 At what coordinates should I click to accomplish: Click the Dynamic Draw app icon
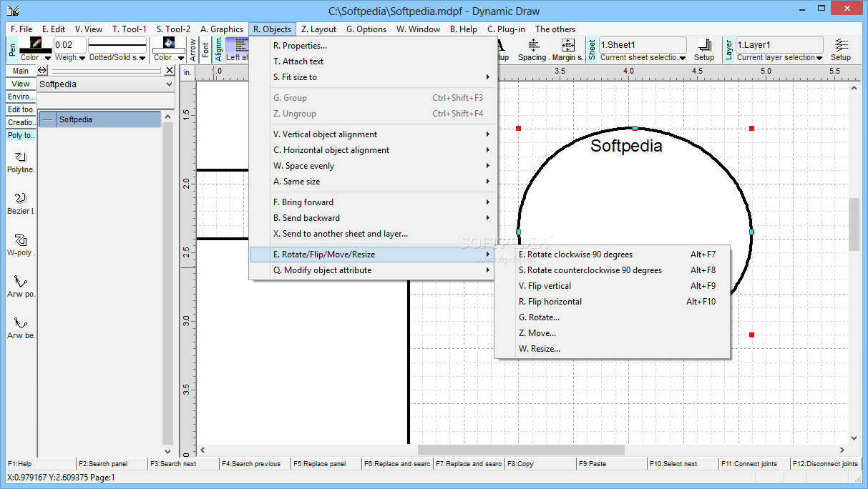[12, 11]
